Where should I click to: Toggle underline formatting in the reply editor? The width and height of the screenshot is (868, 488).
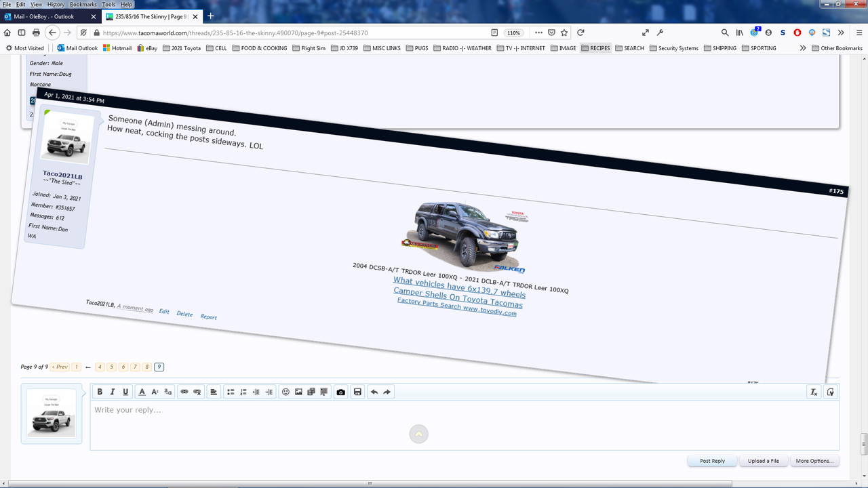125,392
